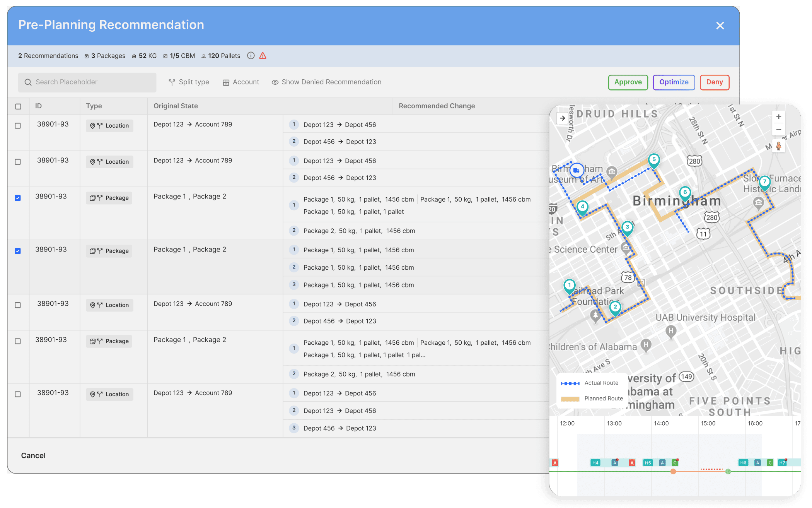Uncheck the second checked Package row
The image size is (812, 508).
pos(18,251)
